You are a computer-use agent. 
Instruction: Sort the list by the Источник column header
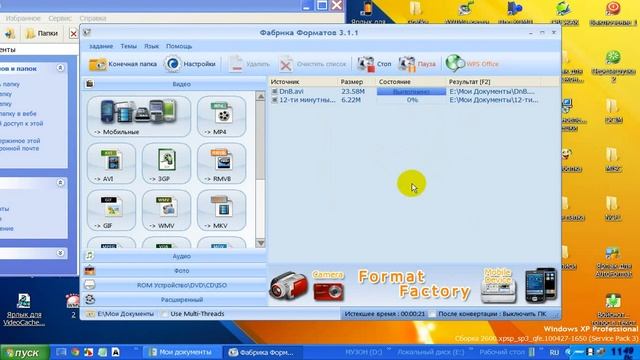click(x=303, y=82)
